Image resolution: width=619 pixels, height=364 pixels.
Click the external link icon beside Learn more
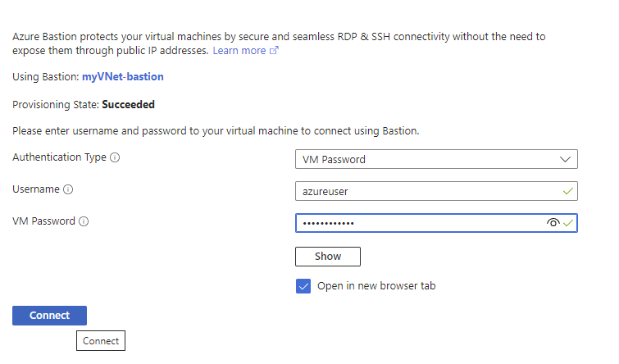275,51
